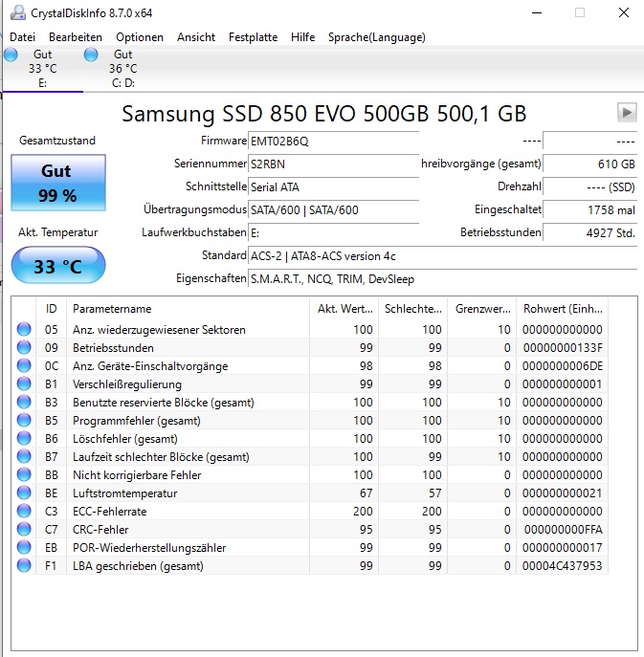The height and width of the screenshot is (657, 644).
Task: Select the E: drive tab at 33 °C
Action: [x=43, y=69]
